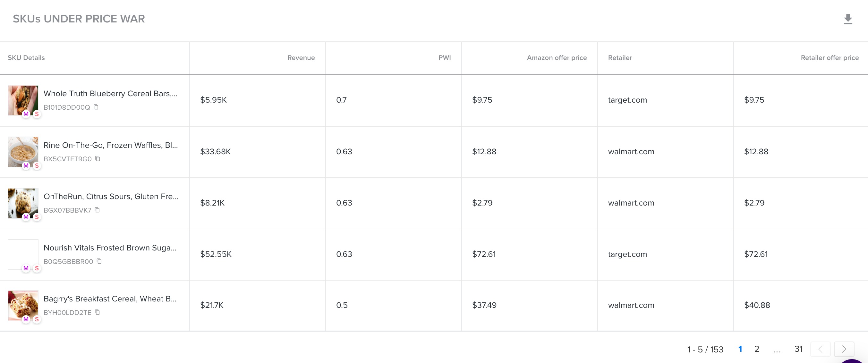Click the S badge on Bagrry's Breakfast Cereal row
This screenshot has height=363, width=868.
(x=37, y=319)
